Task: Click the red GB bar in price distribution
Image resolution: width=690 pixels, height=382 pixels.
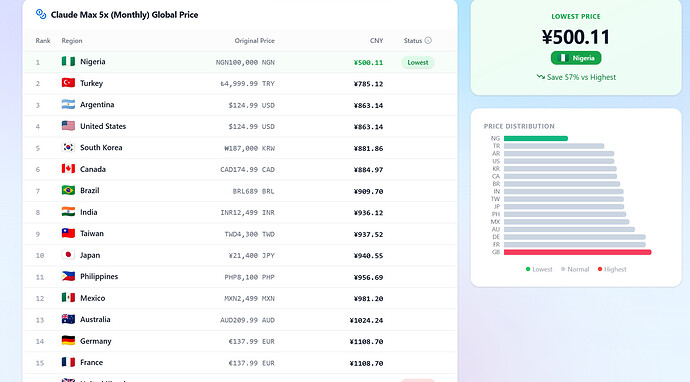Action: point(577,252)
